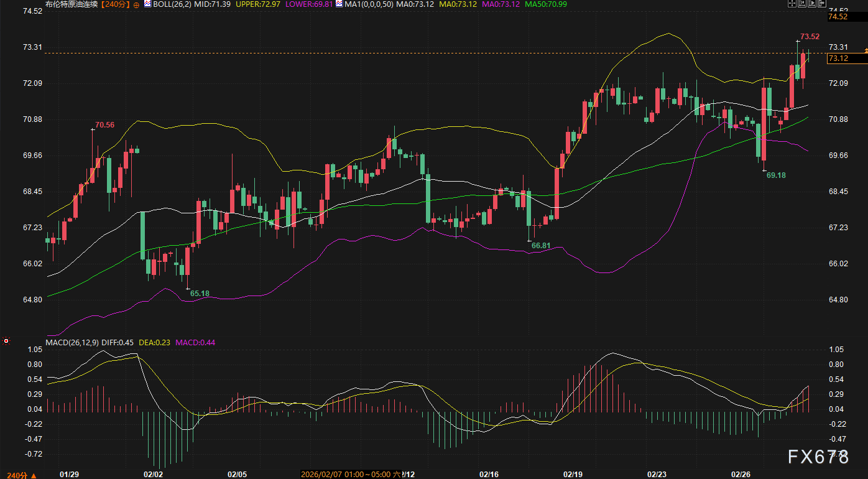Click the 02/19 date on time axis

click(573, 474)
